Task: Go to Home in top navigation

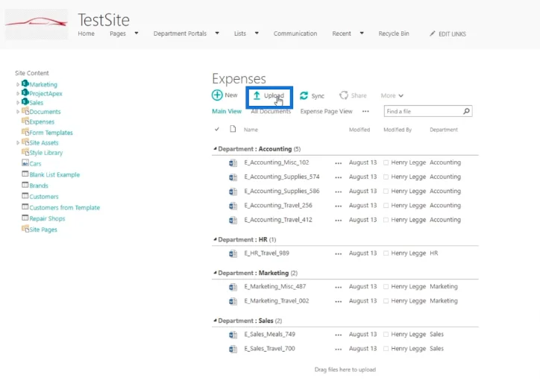Action: point(86,34)
